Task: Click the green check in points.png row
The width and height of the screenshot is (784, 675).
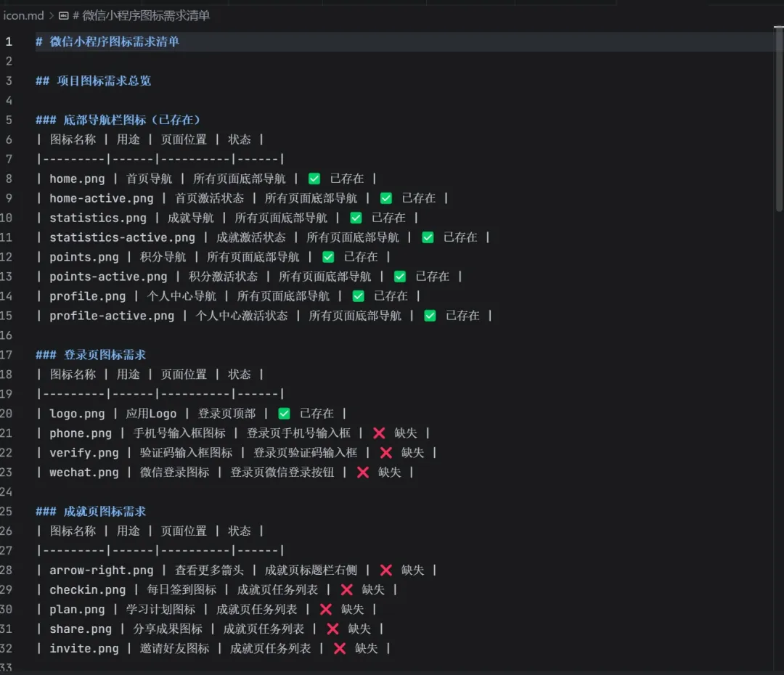Action: coord(328,257)
